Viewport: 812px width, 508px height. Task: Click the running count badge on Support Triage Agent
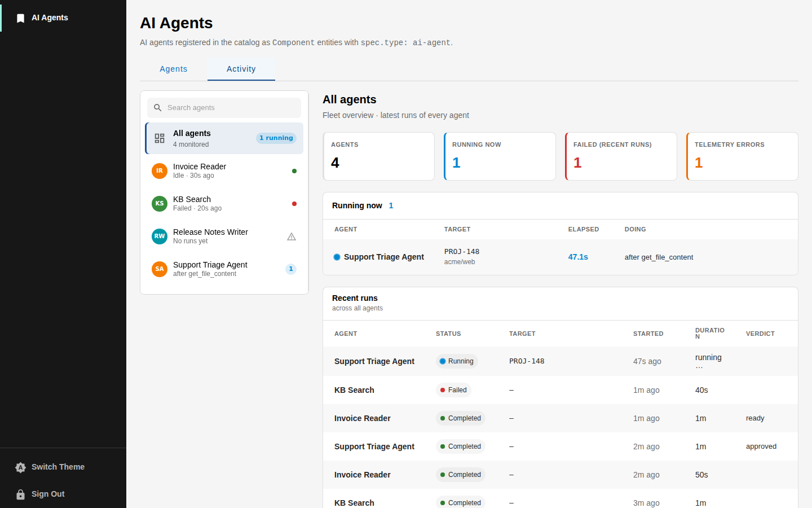[291, 269]
